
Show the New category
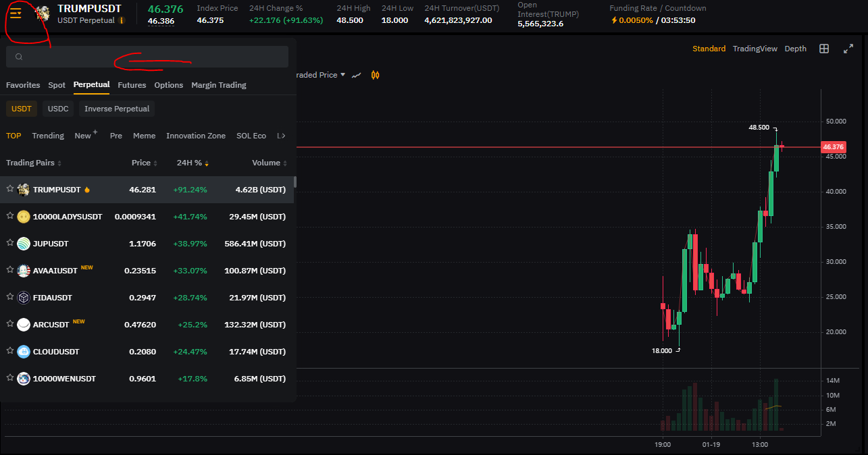pos(83,136)
